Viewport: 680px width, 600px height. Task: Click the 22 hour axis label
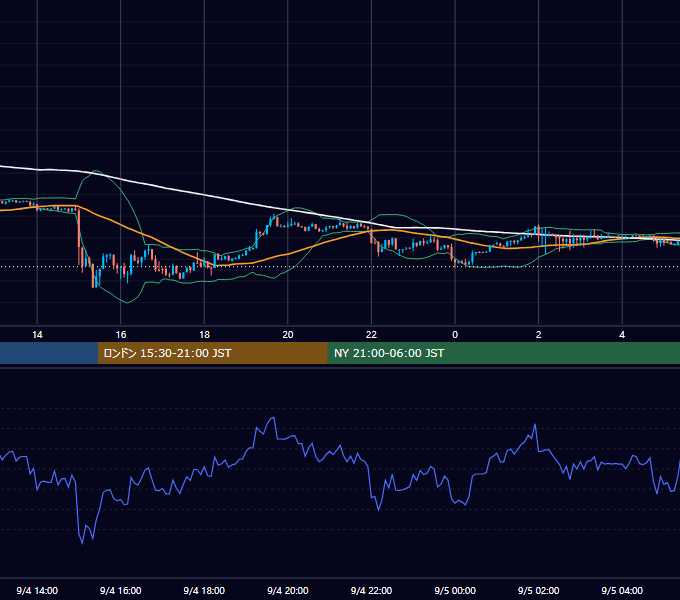(x=371, y=335)
